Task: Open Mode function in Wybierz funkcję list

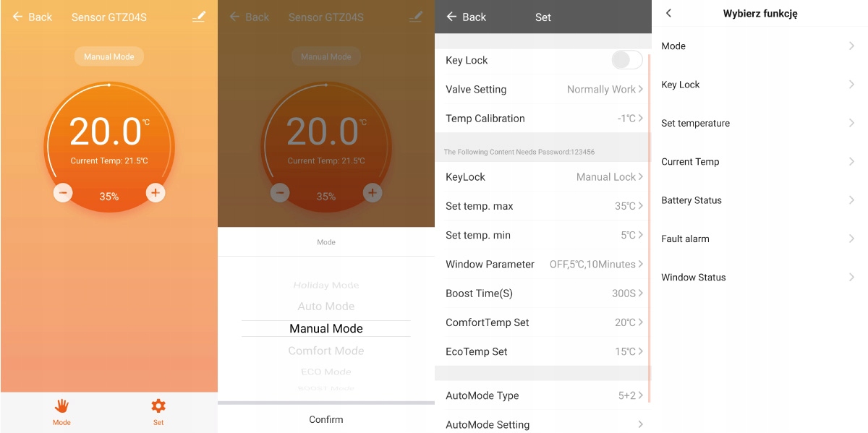Action: [x=759, y=46]
